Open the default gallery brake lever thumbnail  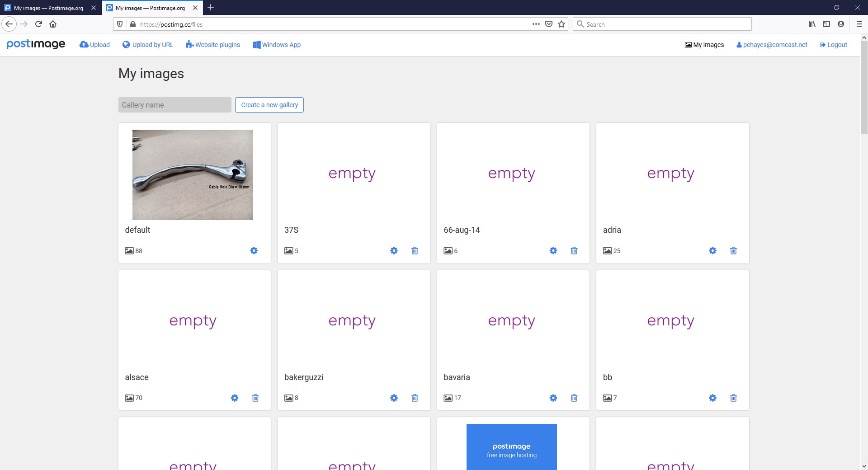(x=193, y=175)
